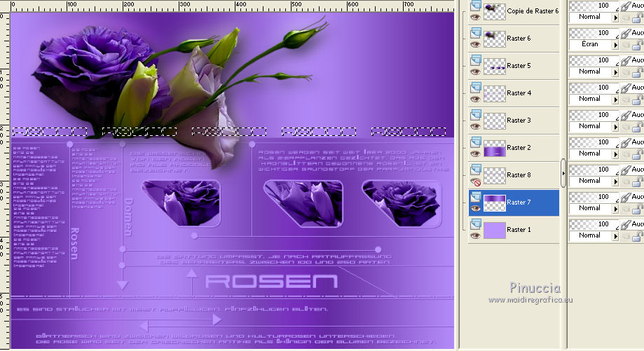Screen dimensions: 644x351
Task: Click the raster layer type icon for Raster 5
Action: point(476,60)
